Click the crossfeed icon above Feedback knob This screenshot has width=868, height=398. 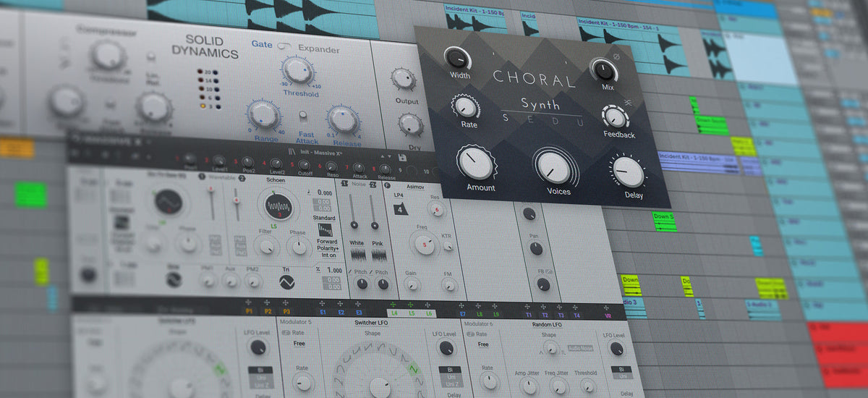tap(628, 103)
